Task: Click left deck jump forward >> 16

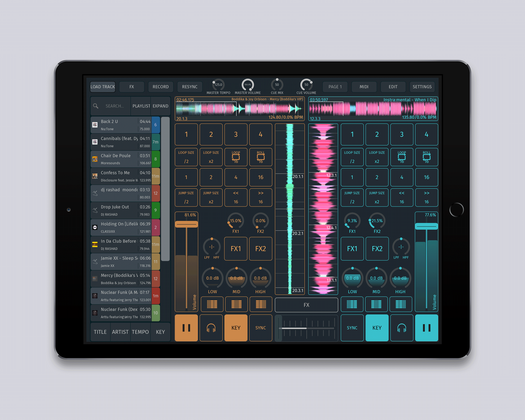Action: (x=261, y=198)
